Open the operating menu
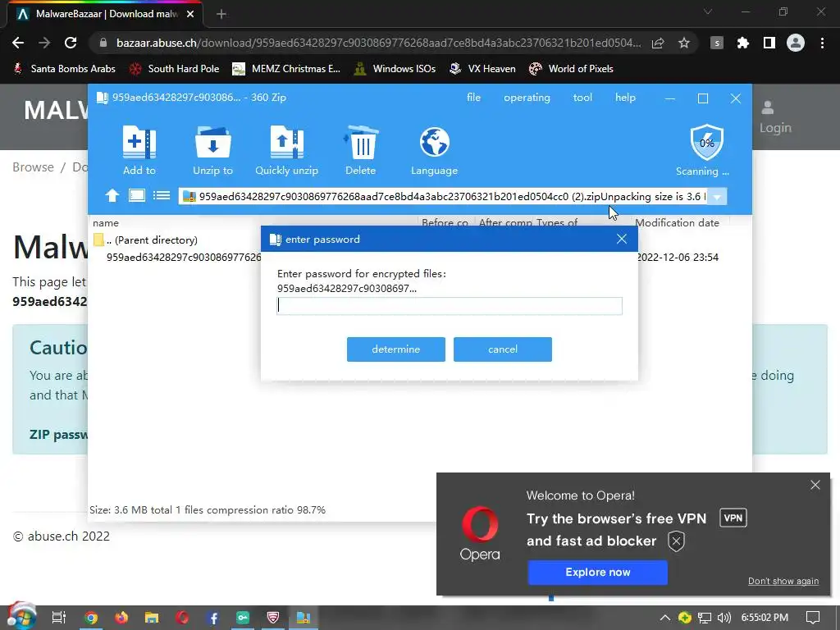 pos(527,98)
